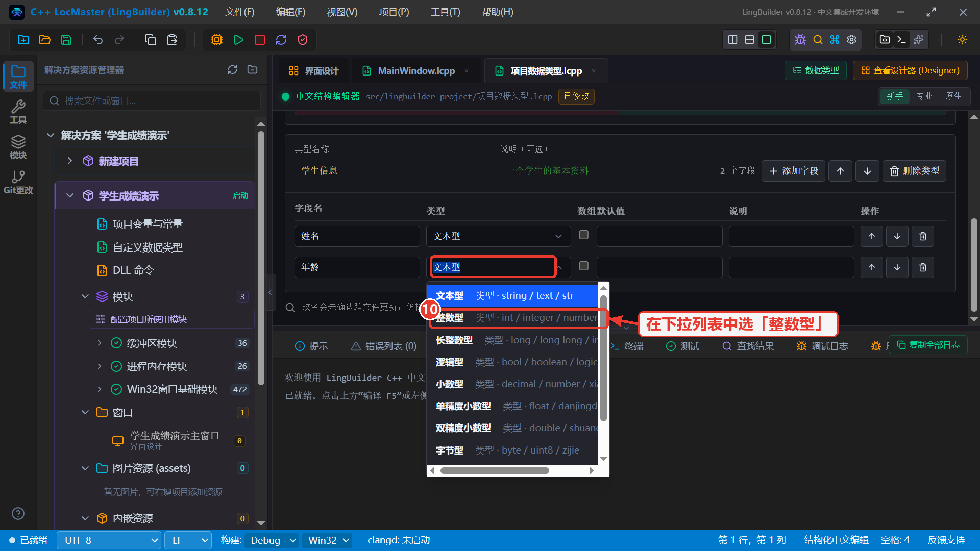Open the Debug build configuration dropdown
This screenshot has width=980, height=551.
[x=272, y=540]
